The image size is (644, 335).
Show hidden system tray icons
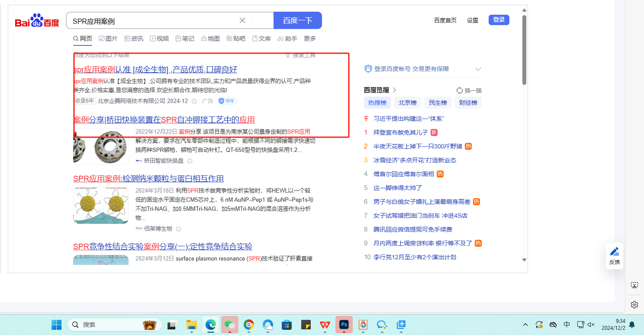click(525, 325)
